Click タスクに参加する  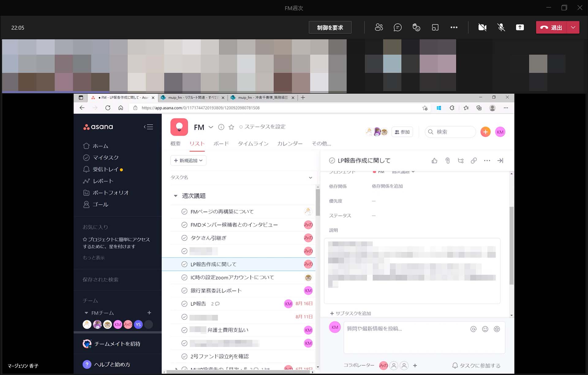coord(476,366)
